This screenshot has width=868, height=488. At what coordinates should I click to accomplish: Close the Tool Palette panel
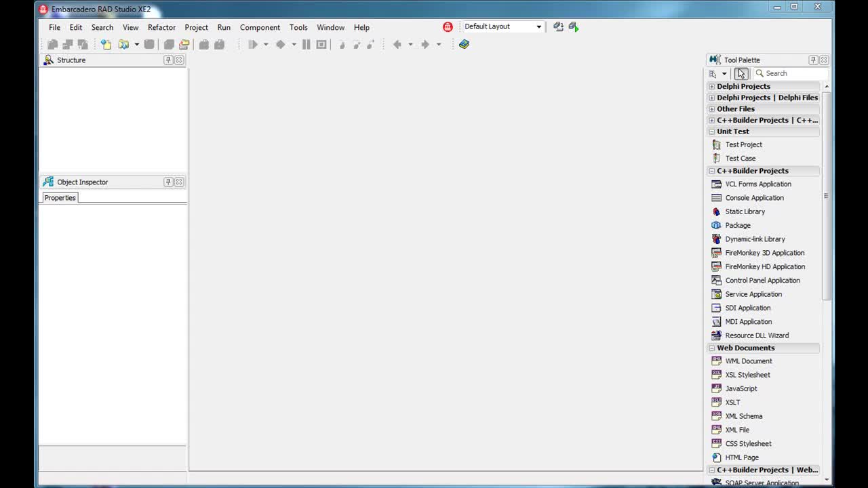(x=824, y=60)
